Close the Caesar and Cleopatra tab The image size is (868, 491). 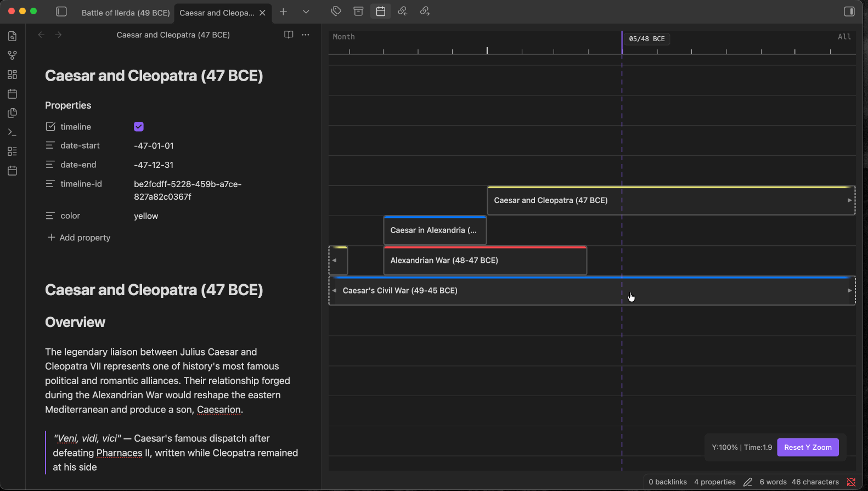263,13
